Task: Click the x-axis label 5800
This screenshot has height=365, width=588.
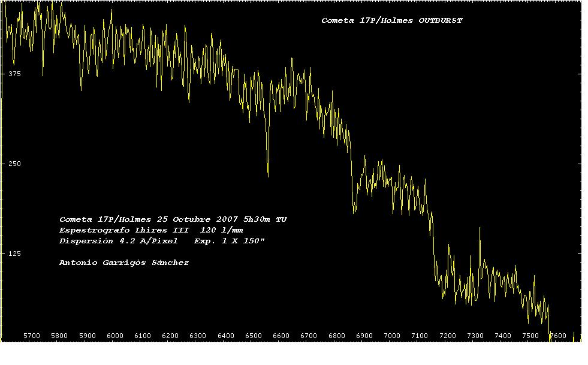Action: 59,336
